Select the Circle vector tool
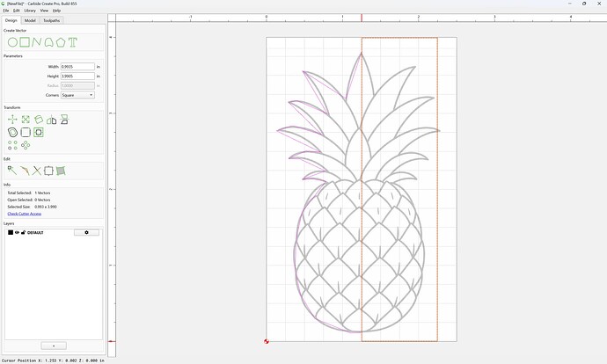 (13, 42)
